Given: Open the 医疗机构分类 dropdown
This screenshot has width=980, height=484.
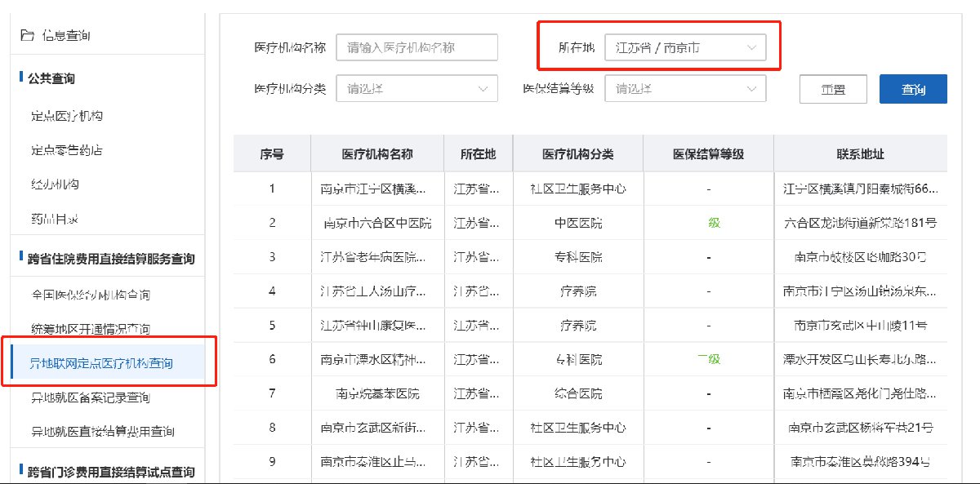Looking at the screenshot, I should click(416, 88).
